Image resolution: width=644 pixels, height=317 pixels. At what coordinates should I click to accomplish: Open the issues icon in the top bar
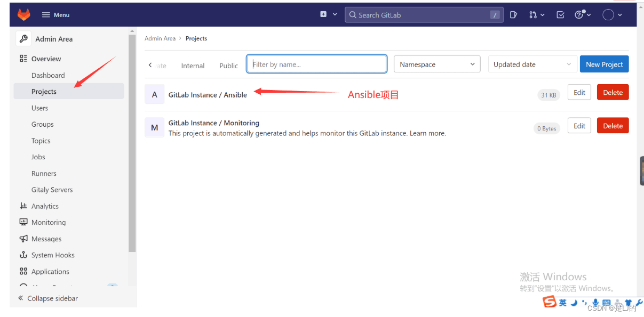(x=513, y=15)
